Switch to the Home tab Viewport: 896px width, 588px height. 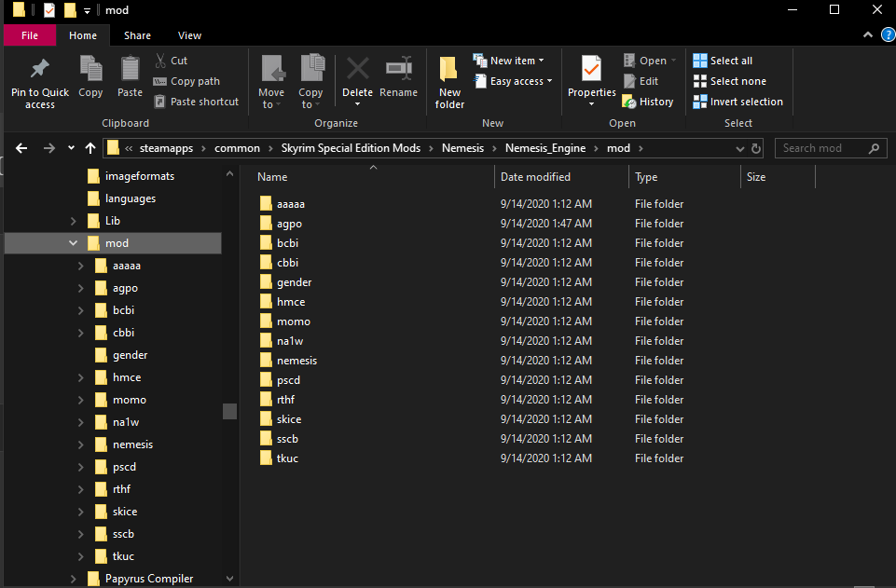tap(83, 35)
